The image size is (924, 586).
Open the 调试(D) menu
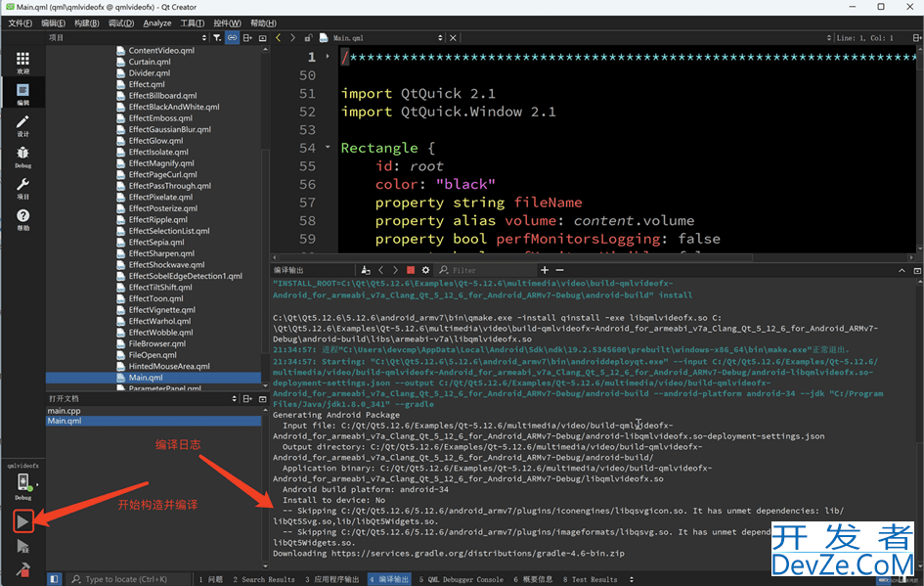pyautogui.click(x=121, y=23)
